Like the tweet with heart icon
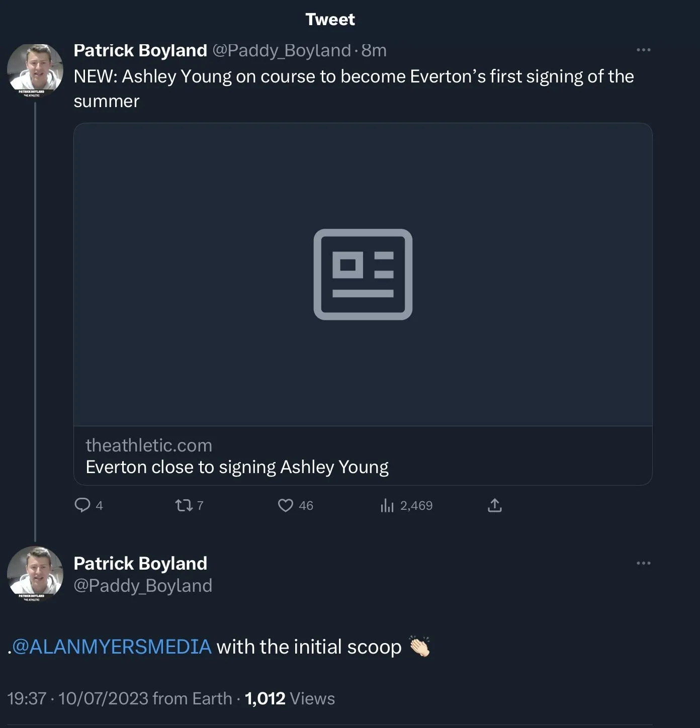The height and width of the screenshot is (728, 700). 286,505
